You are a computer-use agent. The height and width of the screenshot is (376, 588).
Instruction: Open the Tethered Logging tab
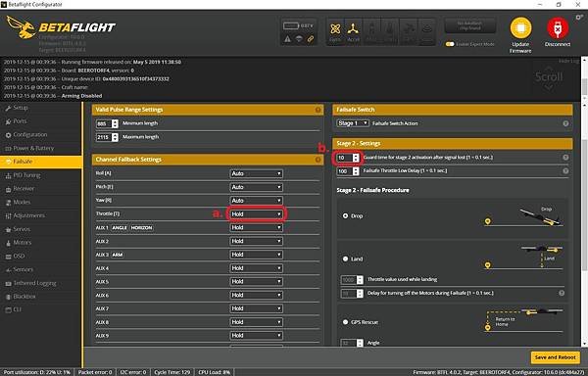click(41, 283)
